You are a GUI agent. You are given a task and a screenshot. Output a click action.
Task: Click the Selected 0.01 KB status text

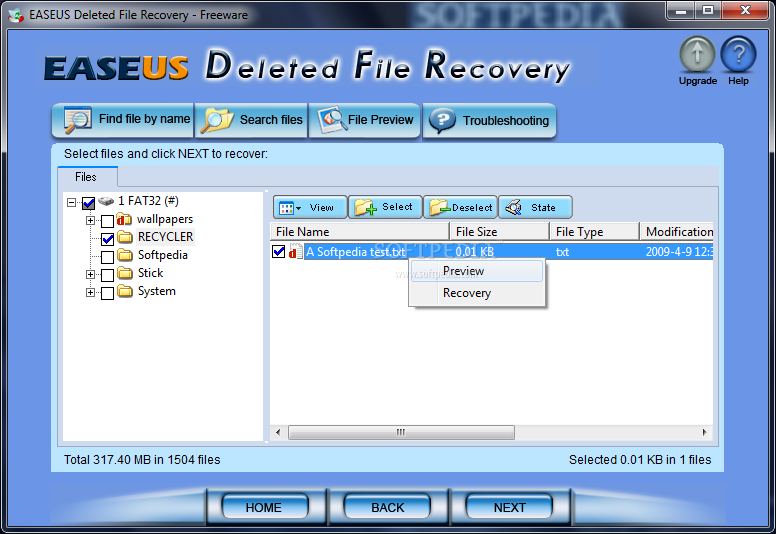640,460
